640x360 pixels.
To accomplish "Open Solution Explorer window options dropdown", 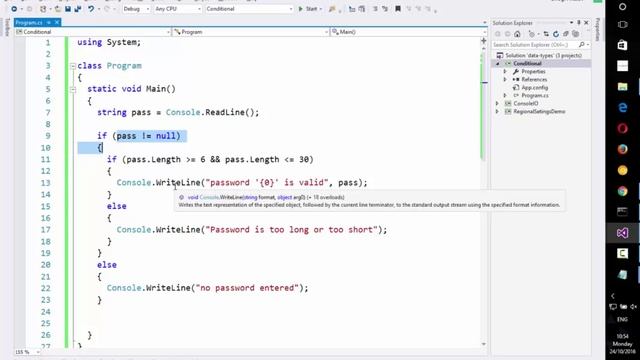I will 571,23.
